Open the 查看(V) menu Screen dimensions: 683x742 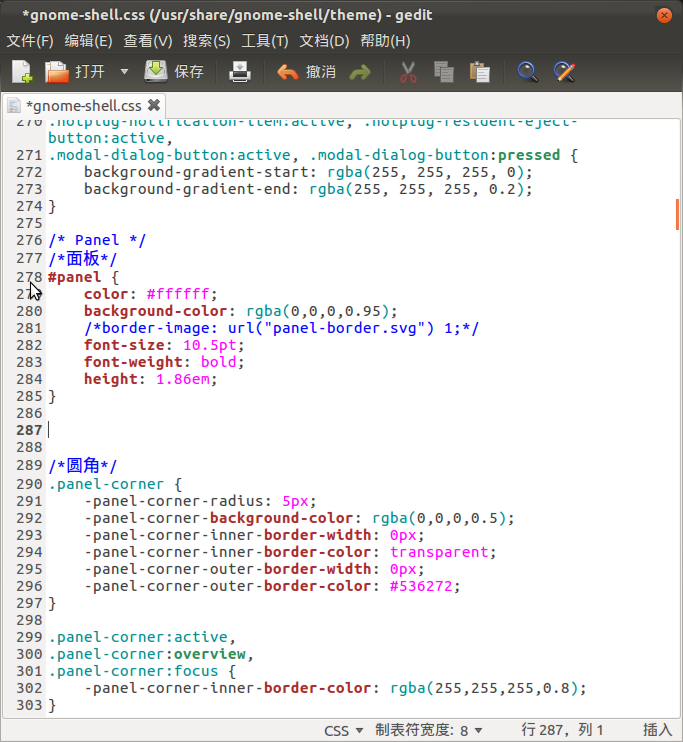148,41
